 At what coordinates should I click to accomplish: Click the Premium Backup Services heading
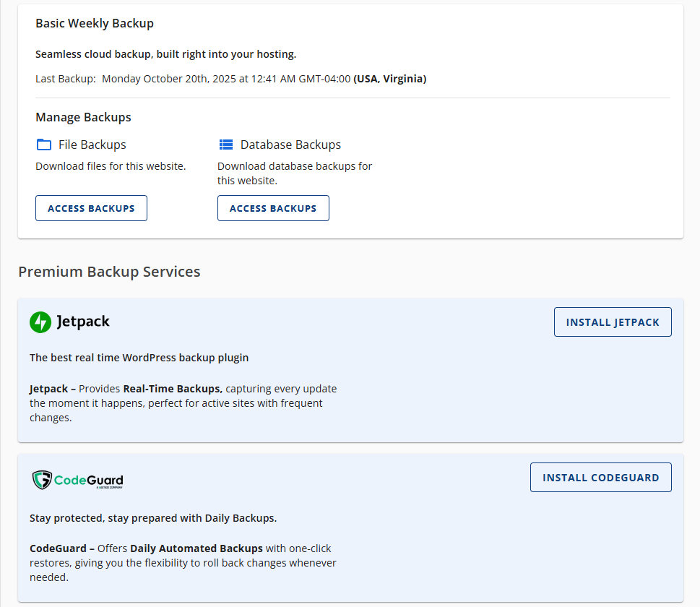110,272
